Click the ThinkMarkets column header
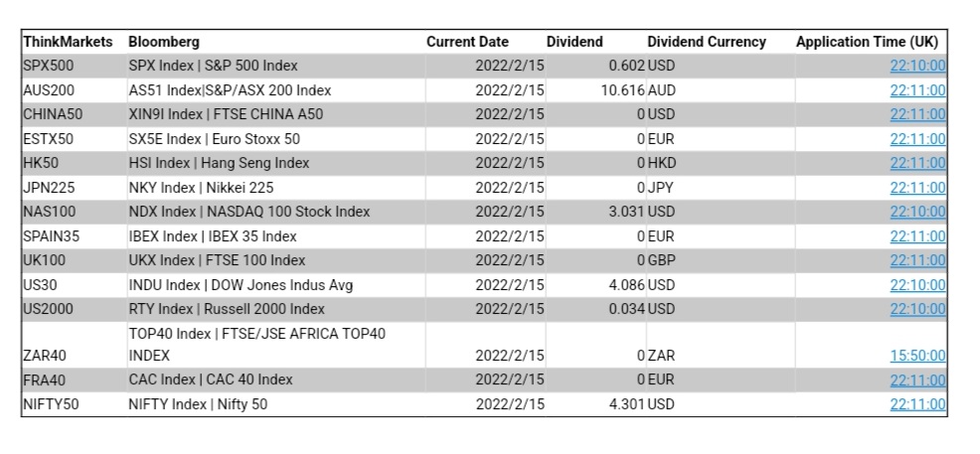 (68, 42)
